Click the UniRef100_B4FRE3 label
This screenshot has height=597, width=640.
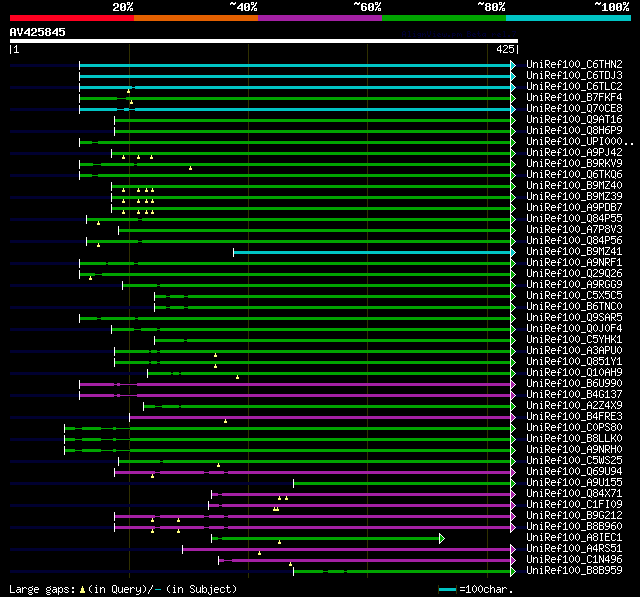point(574,417)
